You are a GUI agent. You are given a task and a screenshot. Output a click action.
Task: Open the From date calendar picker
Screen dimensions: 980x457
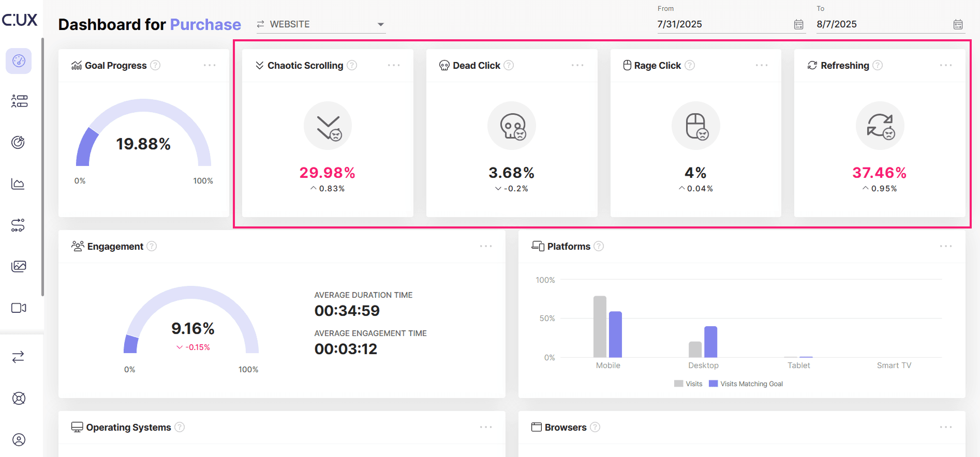[799, 24]
